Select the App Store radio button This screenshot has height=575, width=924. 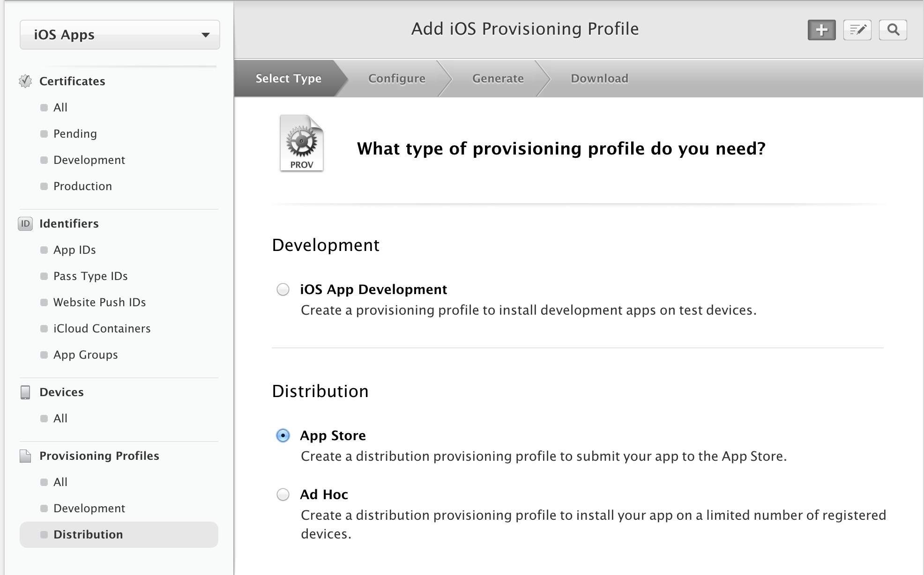pos(283,435)
